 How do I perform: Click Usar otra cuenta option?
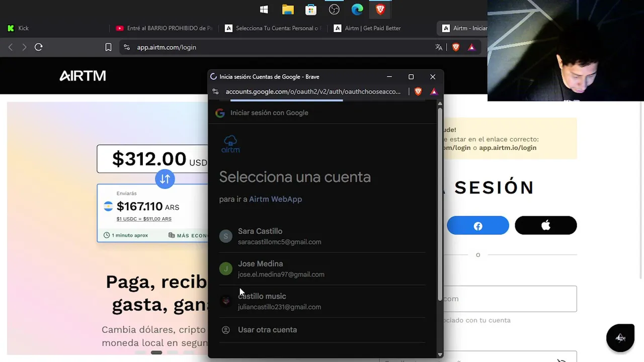322,330
